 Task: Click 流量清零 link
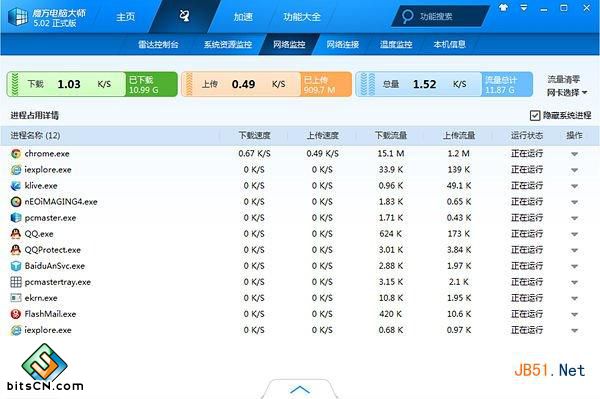coord(564,79)
